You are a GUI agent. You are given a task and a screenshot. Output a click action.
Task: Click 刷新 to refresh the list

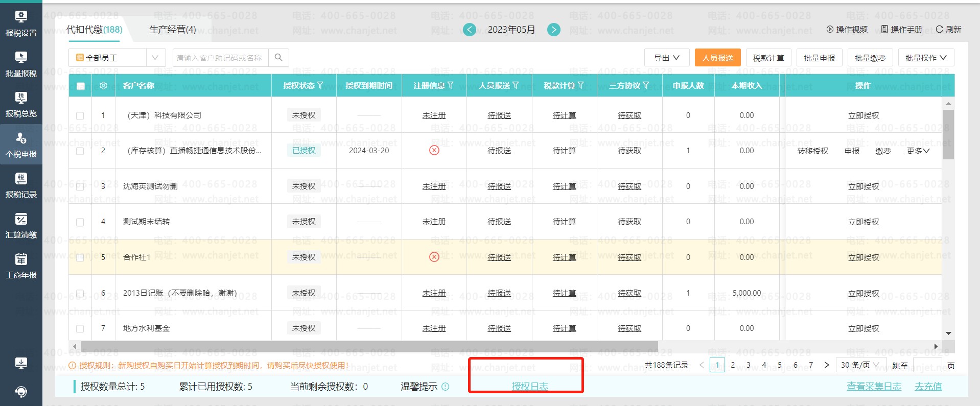pyautogui.click(x=948, y=30)
